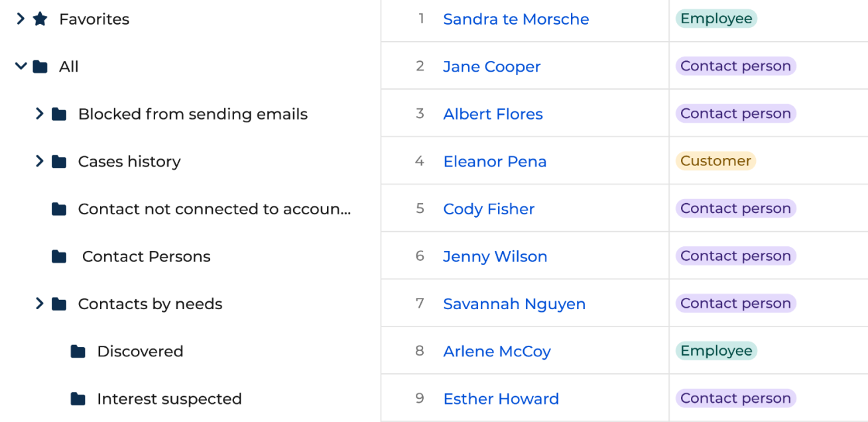Collapse the All folder tree
This screenshot has height=422, width=868.
(21, 66)
